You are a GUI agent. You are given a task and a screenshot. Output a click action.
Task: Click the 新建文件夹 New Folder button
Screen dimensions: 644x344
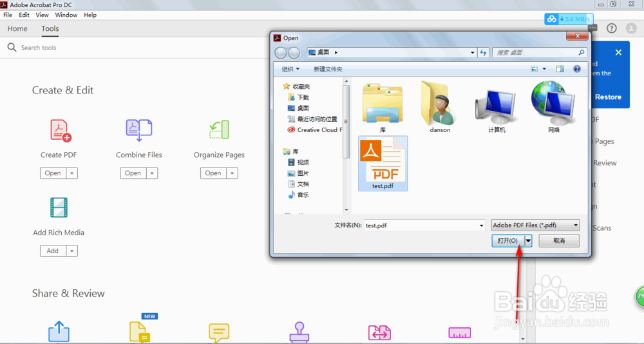(x=328, y=69)
